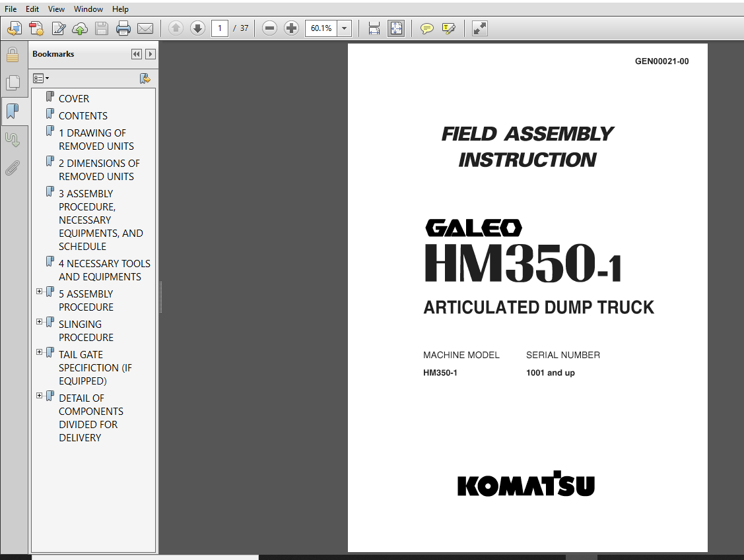Open the attachments paperclip panel
Screen dimensions: 744x560
click(13, 168)
